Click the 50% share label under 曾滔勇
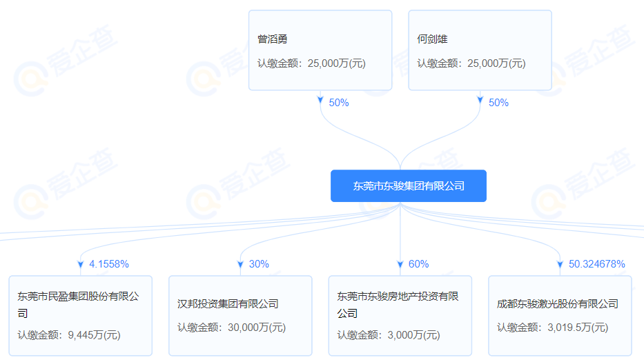Image resolution: width=644 pixels, height=362 pixels. [x=339, y=103]
